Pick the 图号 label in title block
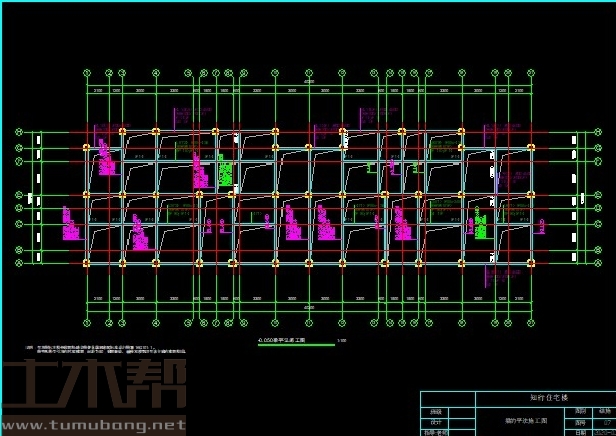This screenshot has height=436, width=616. pos(581,422)
